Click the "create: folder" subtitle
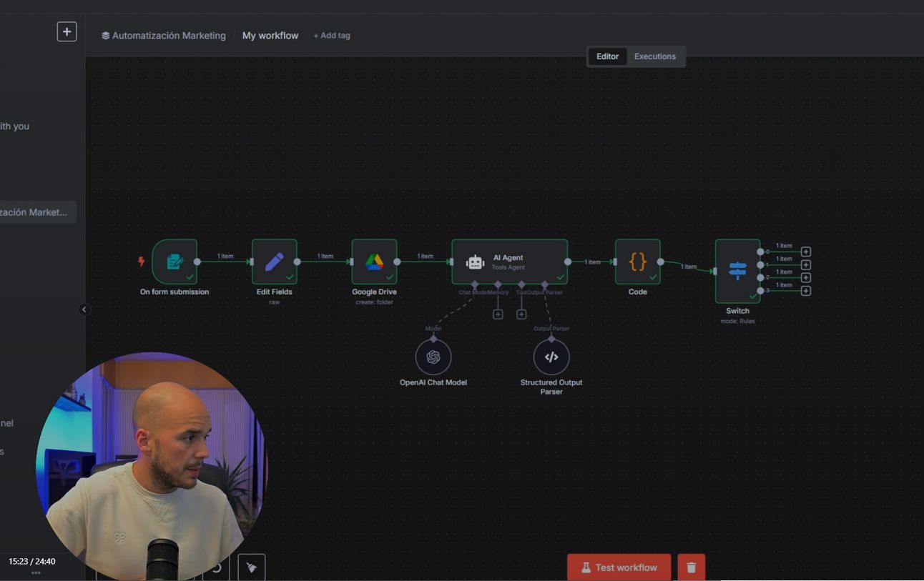 pyautogui.click(x=374, y=302)
